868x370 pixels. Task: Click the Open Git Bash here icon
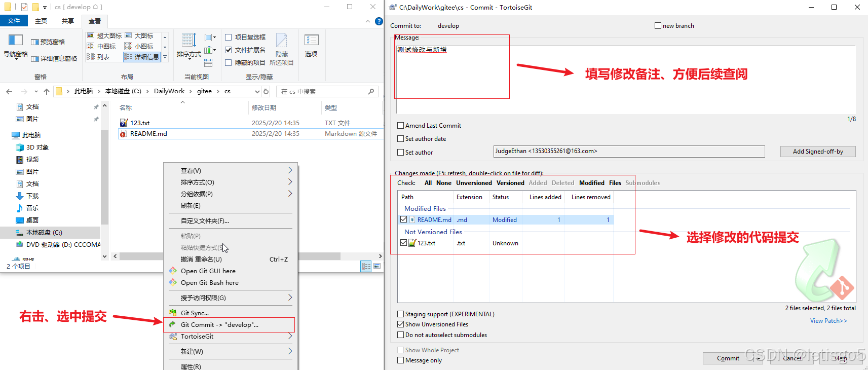coord(173,282)
